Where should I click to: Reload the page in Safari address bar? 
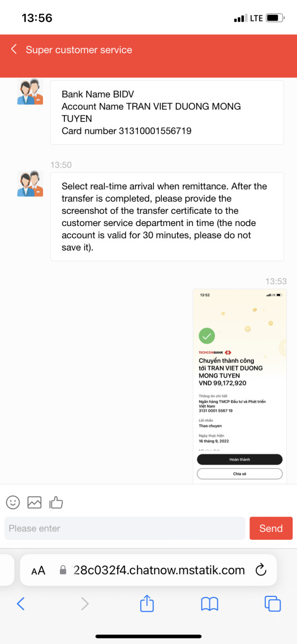pos(261,570)
